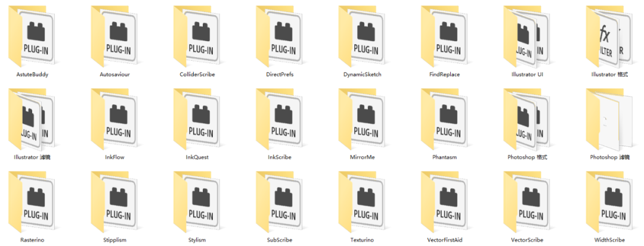This screenshot has width=644, height=246.
Task: Select the FindReplace folder icon
Action: point(445,36)
